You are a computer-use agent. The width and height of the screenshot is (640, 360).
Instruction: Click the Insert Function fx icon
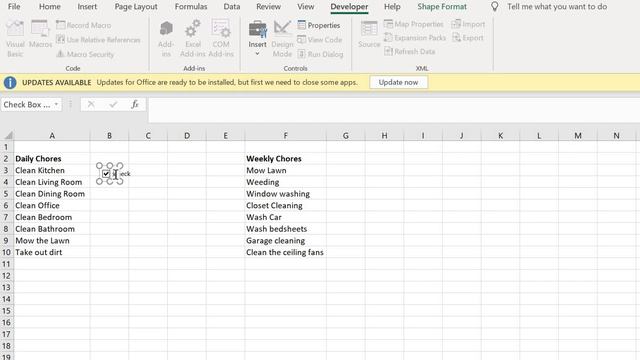coord(135,104)
